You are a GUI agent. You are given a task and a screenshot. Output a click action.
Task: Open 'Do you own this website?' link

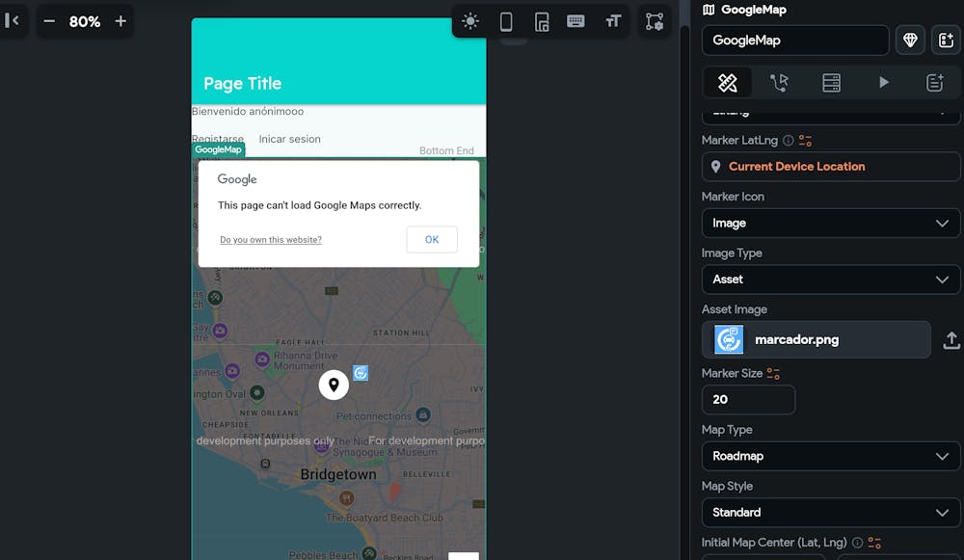coord(271,240)
